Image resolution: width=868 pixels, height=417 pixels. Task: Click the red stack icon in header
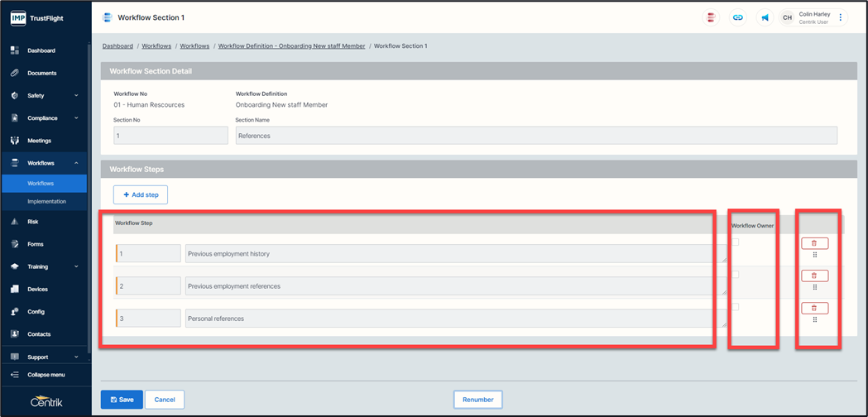click(711, 17)
